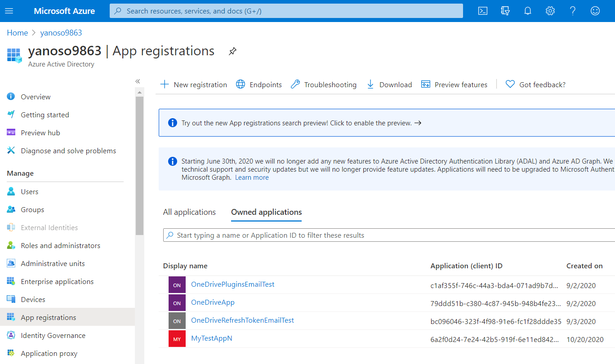Click the gray ON icon for OneDriveRefreshTokenEmailTest
The image size is (615, 364).
coord(177,321)
